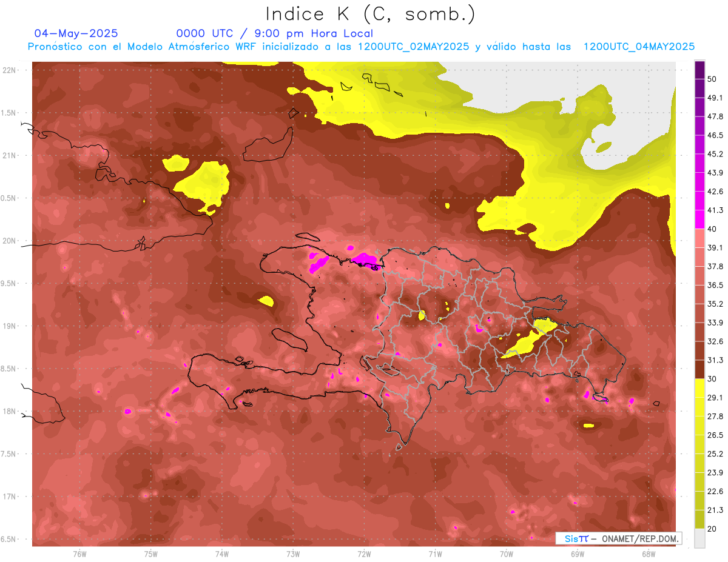The height and width of the screenshot is (562, 728).
Task: Click the colorbar value 42.6
Action: [715, 192]
